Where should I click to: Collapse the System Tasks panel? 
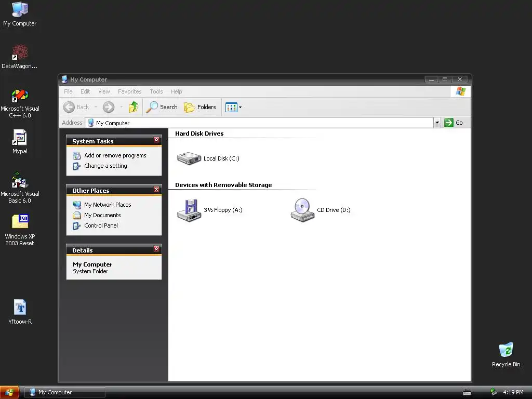pos(156,140)
